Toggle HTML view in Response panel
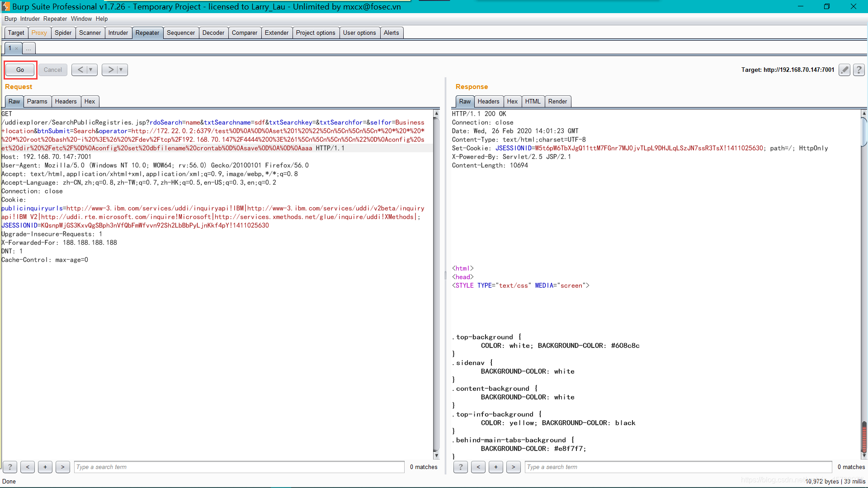The height and width of the screenshot is (488, 868). [533, 101]
